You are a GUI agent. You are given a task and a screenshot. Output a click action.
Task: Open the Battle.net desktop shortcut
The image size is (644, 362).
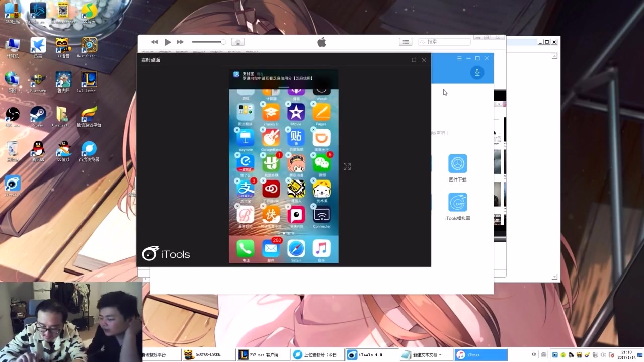[x=38, y=13]
